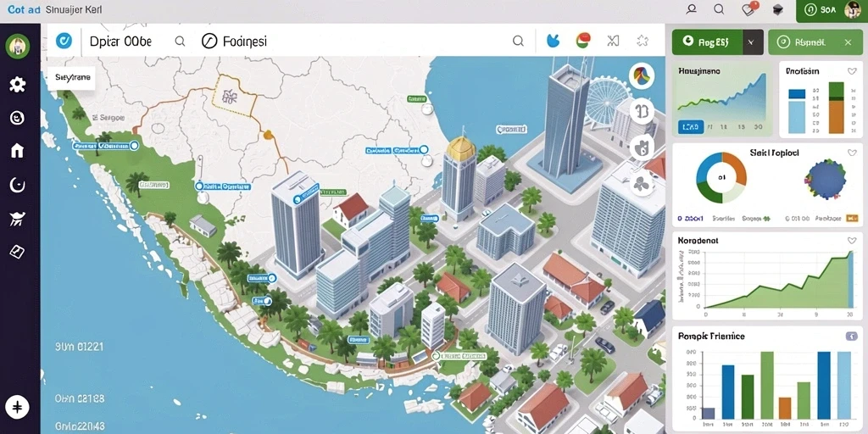Click the Soertles legend entry

point(724,219)
